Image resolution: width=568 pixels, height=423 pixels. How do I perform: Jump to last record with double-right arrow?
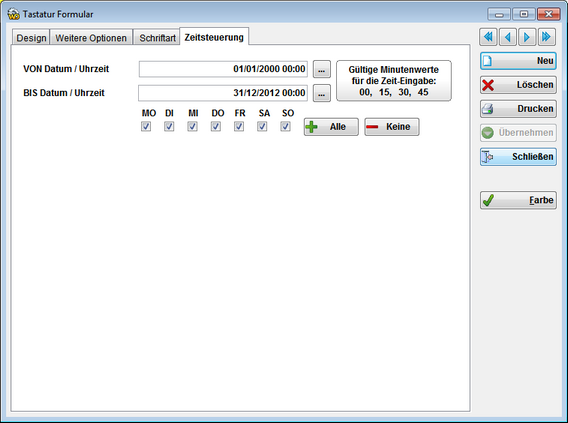[547, 37]
